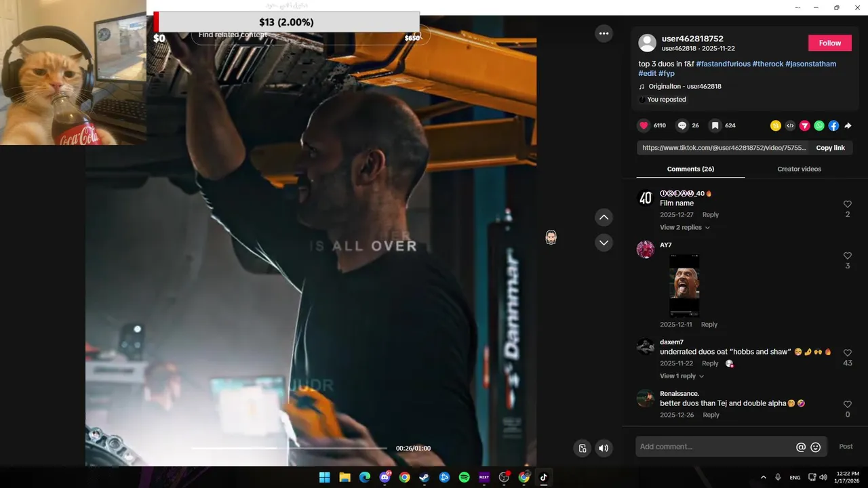Open the #fyp hashtag
The width and height of the screenshot is (868, 488).
coord(666,73)
